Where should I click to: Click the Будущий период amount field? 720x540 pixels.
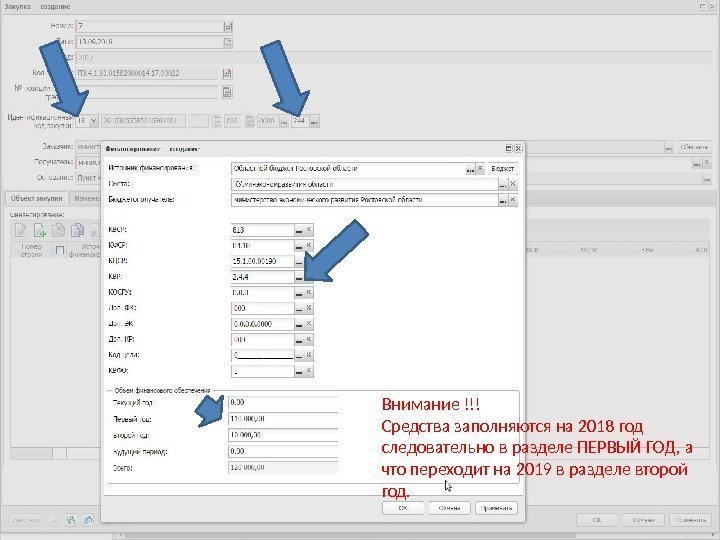coord(283,451)
